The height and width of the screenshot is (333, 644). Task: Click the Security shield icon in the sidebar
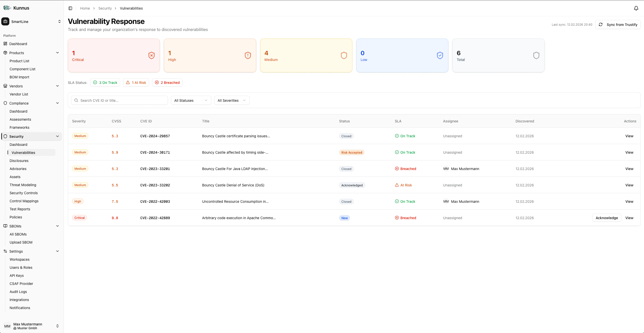click(x=5, y=136)
